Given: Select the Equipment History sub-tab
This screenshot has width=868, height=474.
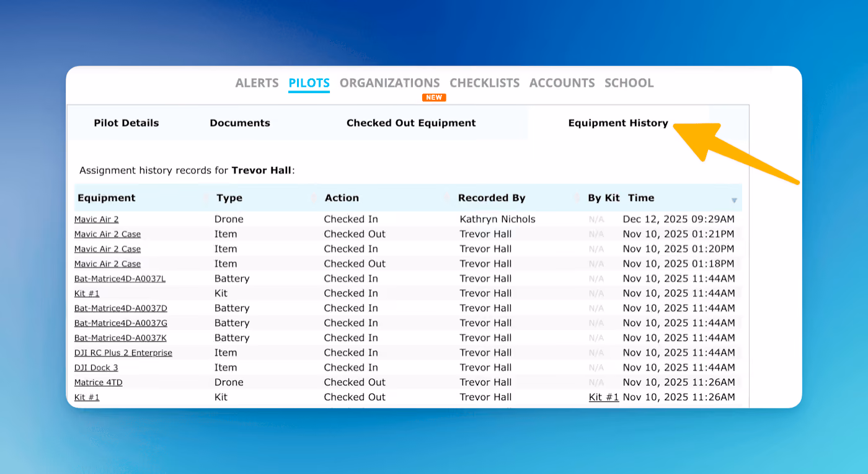Looking at the screenshot, I should coord(618,123).
